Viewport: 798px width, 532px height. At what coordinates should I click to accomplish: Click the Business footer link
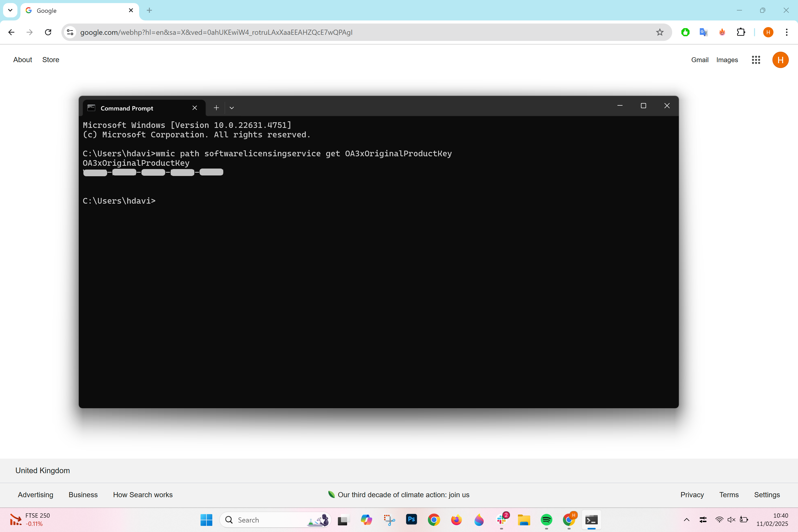tap(83, 495)
